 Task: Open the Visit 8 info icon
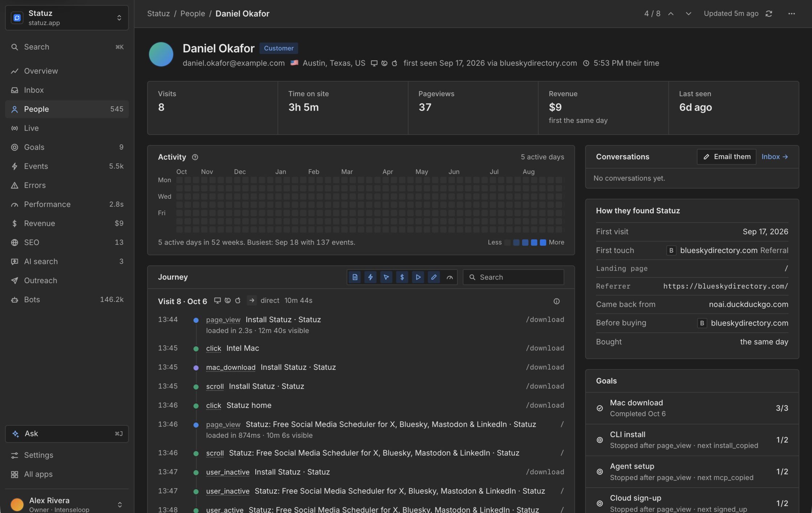tap(557, 301)
